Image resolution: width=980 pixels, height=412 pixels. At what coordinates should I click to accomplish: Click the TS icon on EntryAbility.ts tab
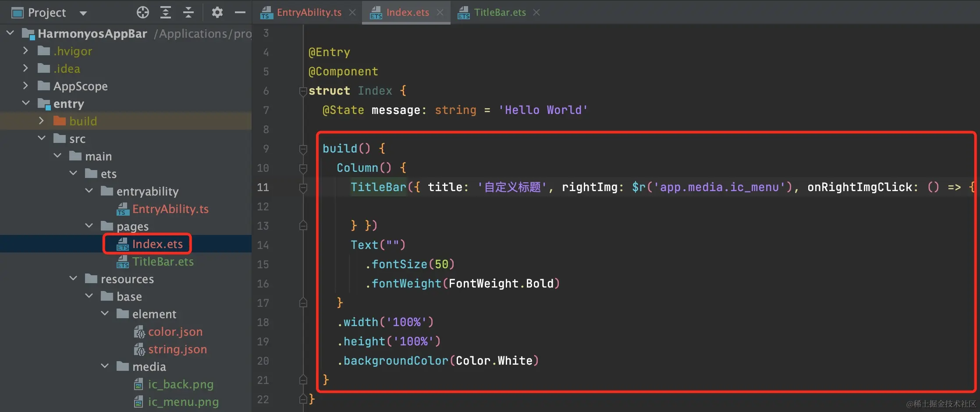pos(266,13)
